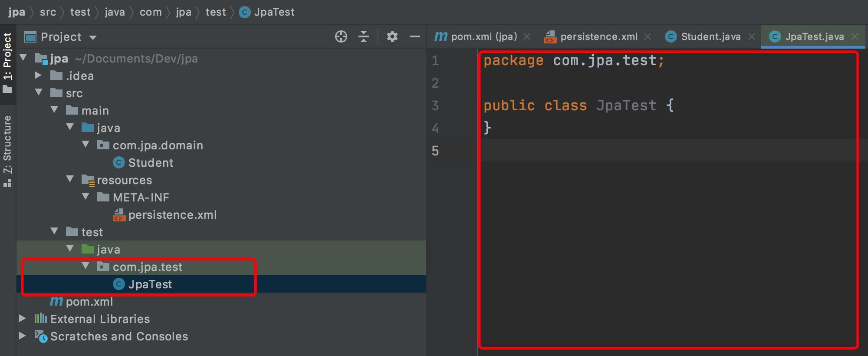This screenshot has width=868, height=356.
Task: Select the resources folder row
Action: point(221,180)
